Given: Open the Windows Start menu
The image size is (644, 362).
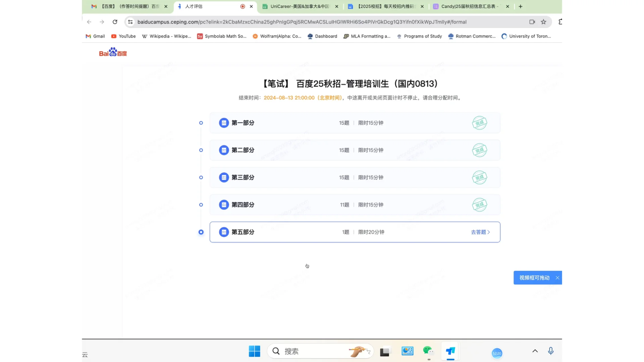Looking at the screenshot, I should click(255, 351).
